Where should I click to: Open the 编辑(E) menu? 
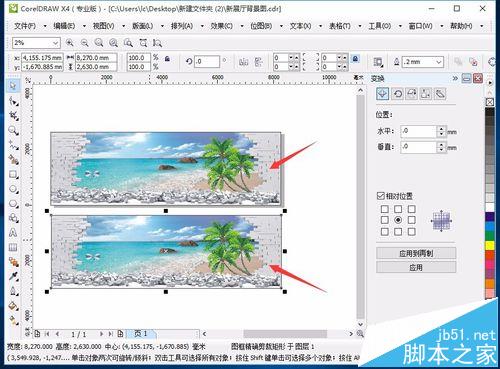click(64, 26)
